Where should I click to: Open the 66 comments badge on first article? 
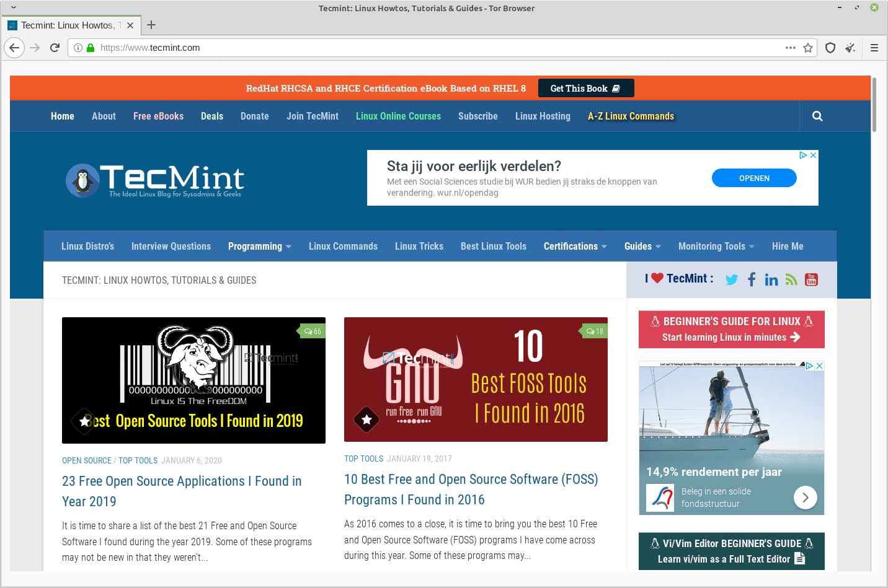point(313,331)
